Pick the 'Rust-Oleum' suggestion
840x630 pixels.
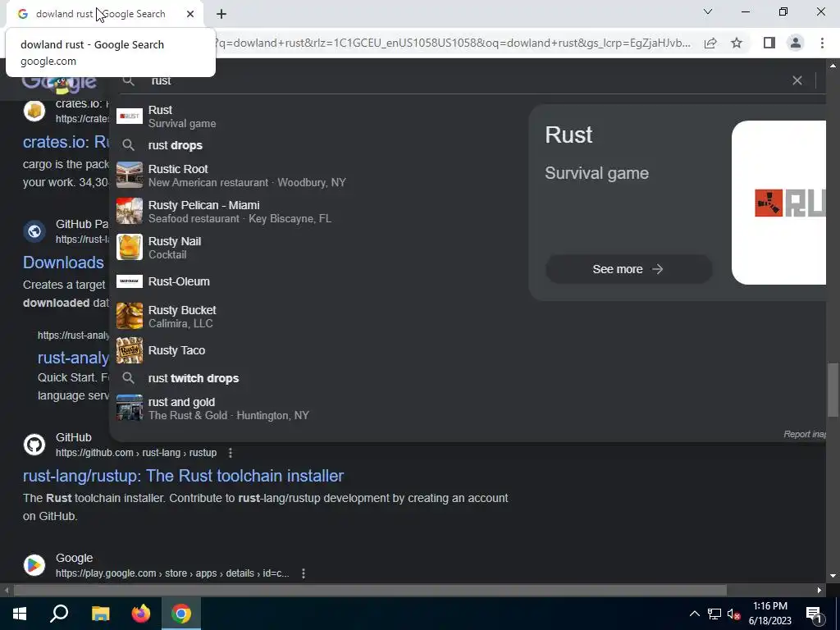(317, 281)
